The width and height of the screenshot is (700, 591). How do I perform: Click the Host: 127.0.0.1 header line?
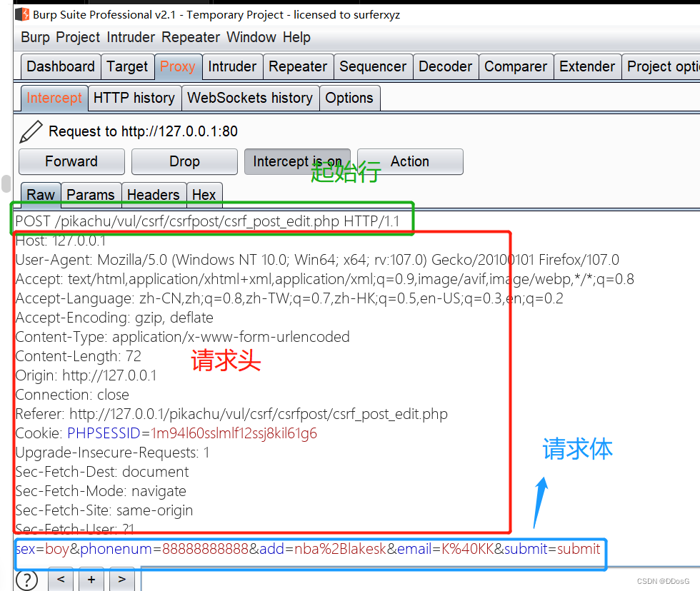60,241
